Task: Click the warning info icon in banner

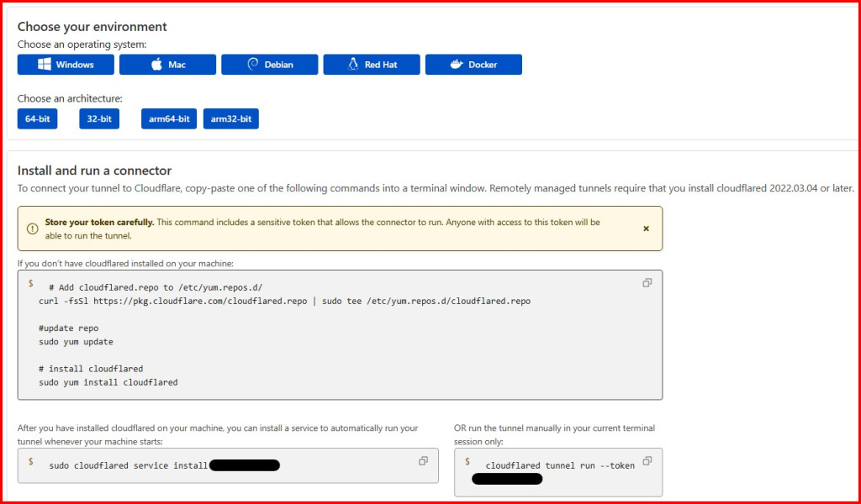Action: 32,228
